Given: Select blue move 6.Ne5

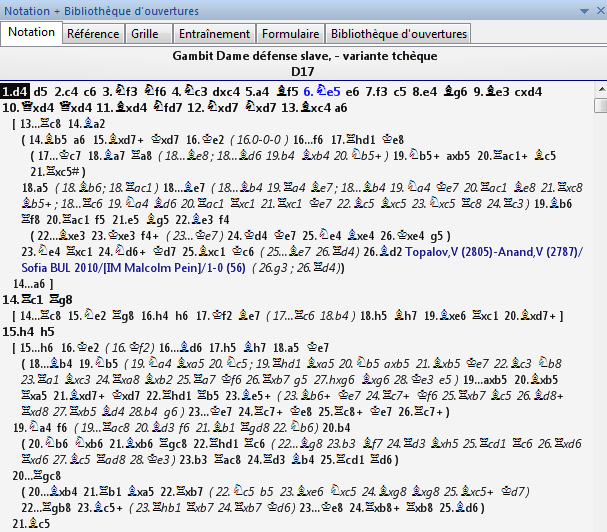Looking at the screenshot, I should (322, 92).
